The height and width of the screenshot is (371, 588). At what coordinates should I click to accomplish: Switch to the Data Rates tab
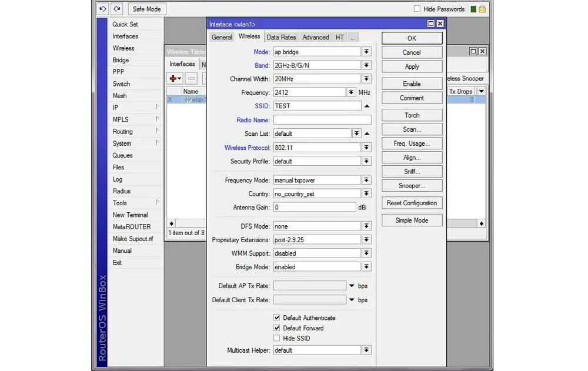click(281, 37)
